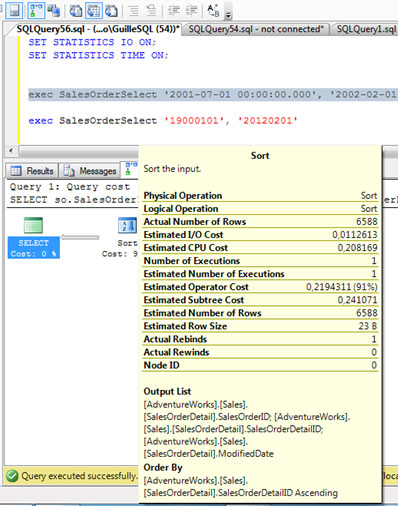Viewport: 398px width, 506px height.
Task: Click the SET STATISTICS TIME ON line
Action: point(98,55)
